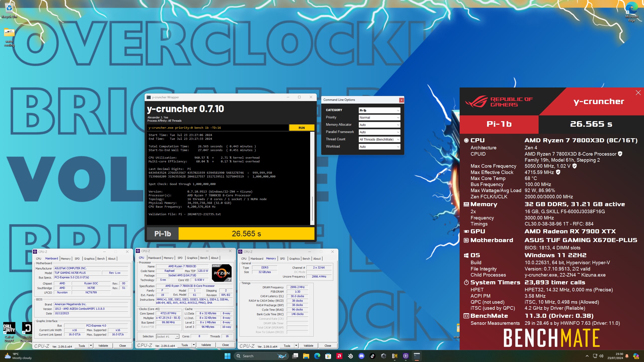644x362 pixels.
Task: Open the Priority dropdown set to Normal
Action: click(379, 117)
